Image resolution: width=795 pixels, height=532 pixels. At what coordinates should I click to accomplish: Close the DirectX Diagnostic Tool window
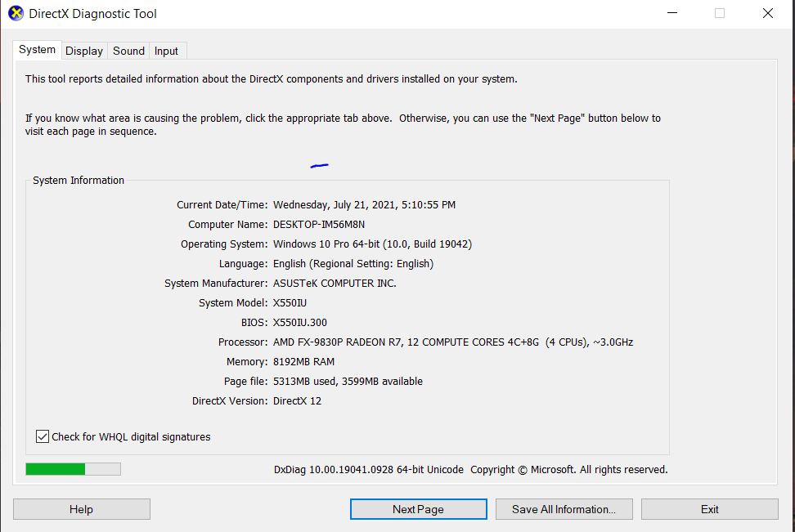coord(768,13)
